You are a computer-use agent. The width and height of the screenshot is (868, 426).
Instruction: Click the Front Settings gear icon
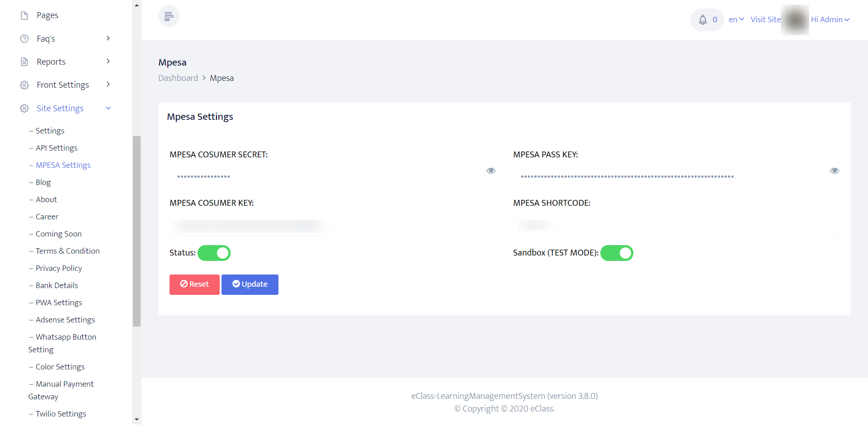click(x=24, y=85)
